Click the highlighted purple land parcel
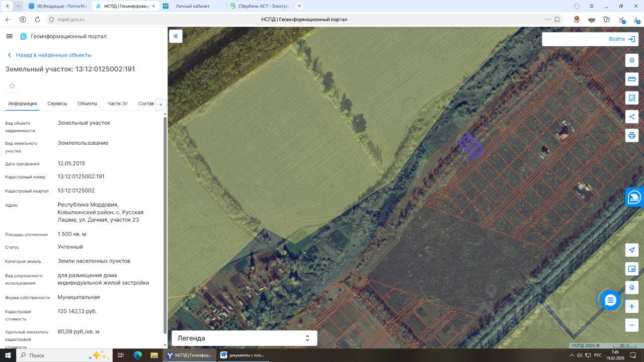Image resolution: width=644 pixels, height=362 pixels. 471,146
